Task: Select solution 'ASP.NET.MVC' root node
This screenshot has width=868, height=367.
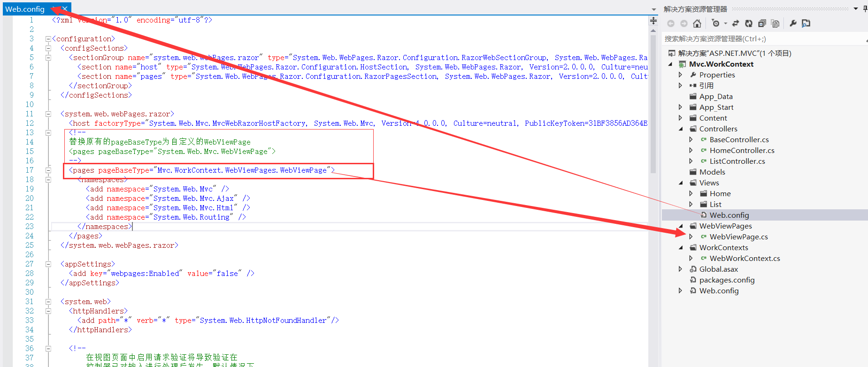Action: click(x=735, y=54)
